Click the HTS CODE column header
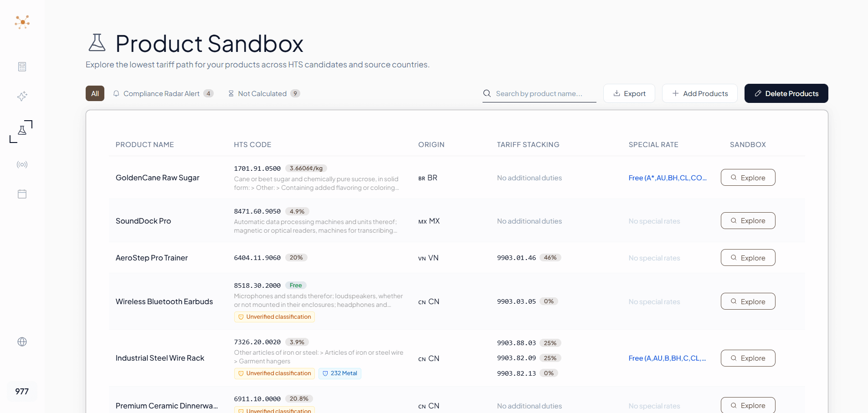 pyautogui.click(x=252, y=145)
